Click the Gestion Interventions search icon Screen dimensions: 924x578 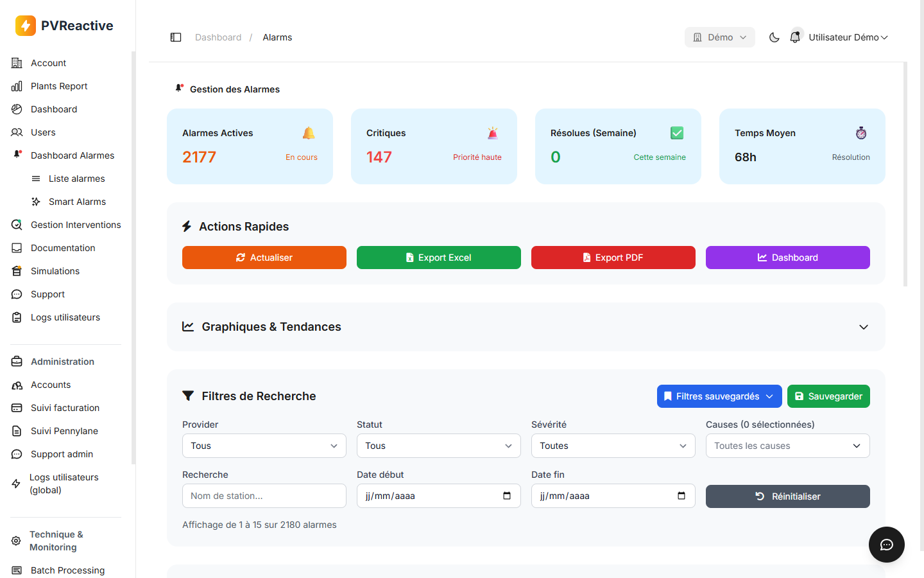[17, 225]
